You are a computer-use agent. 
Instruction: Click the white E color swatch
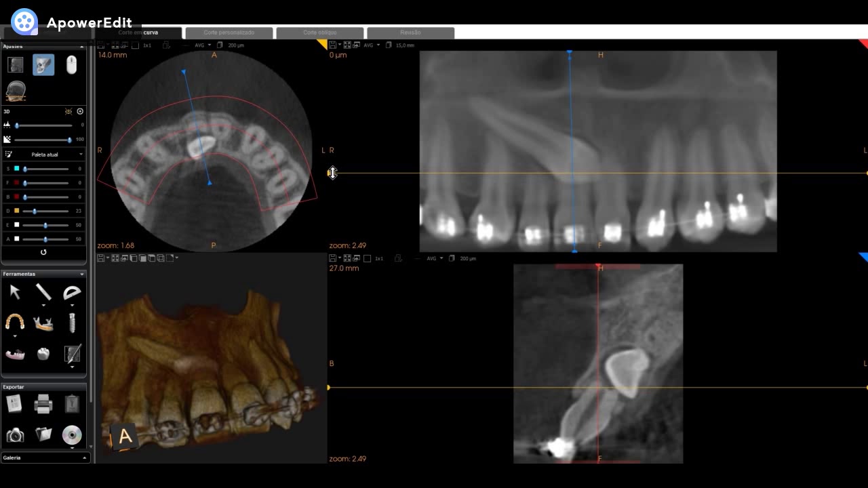click(17, 225)
